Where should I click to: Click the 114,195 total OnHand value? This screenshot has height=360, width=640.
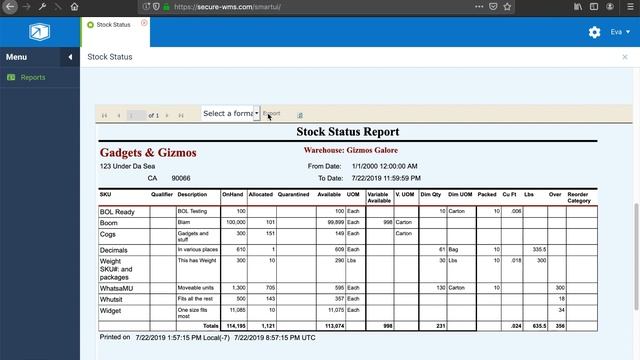tap(236, 326)
